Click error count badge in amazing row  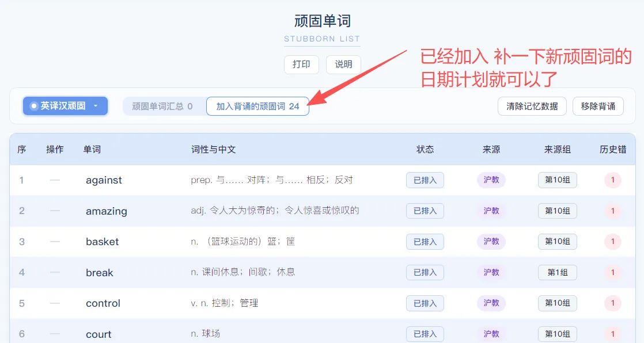pyautogui.click(x=613, y=211)
